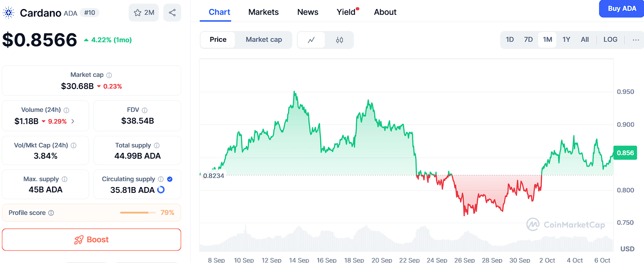Enable LOG scale on chart
Screen dimensions: 644x263
coord(610,40)
